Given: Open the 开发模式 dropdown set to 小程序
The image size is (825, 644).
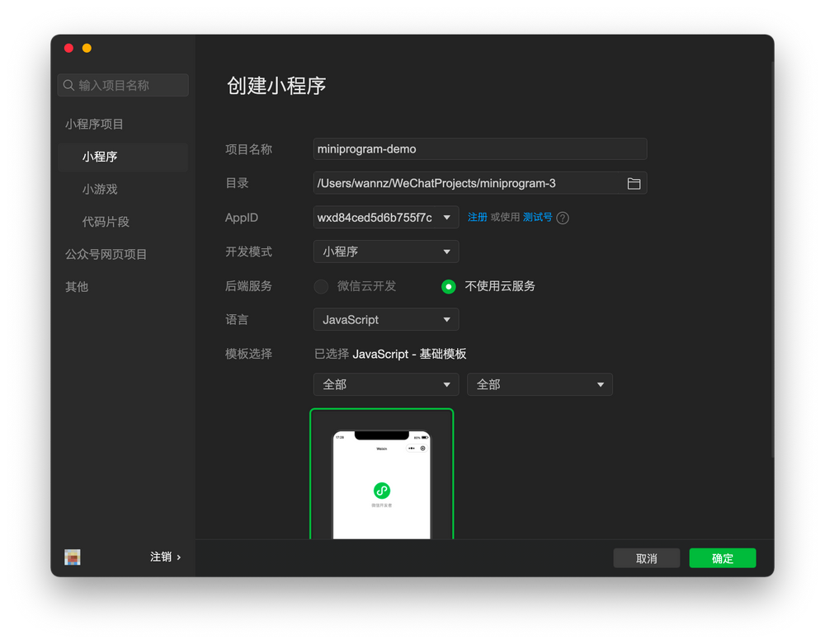Looking at the screenshot, I should 385,251.
